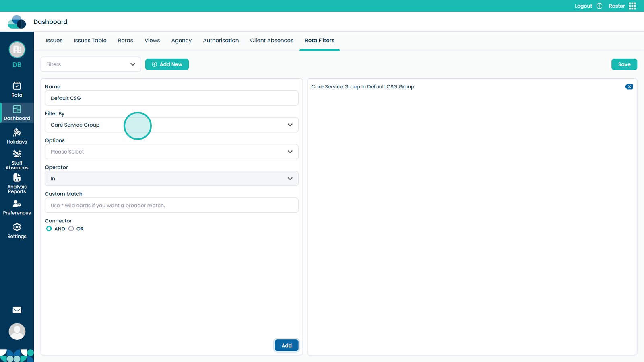The height and width of the screenshot is (362, 644).
Task: Expand the Filters dropdown
Action: click(91, 64)
